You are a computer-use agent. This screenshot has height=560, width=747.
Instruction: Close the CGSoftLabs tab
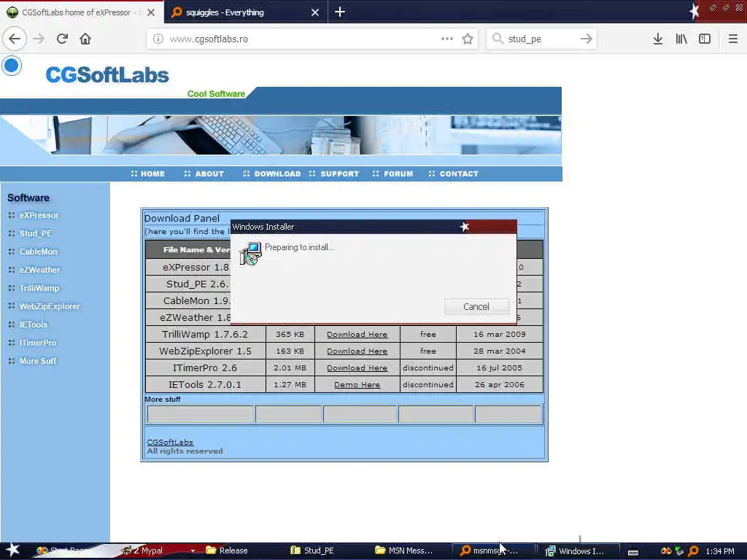[x=151, y=12]
